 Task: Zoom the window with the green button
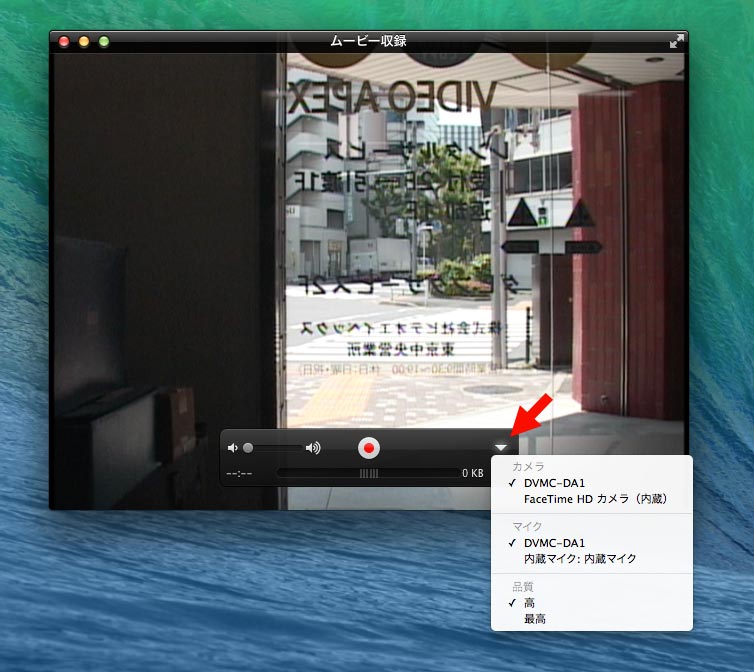point(104,41)
